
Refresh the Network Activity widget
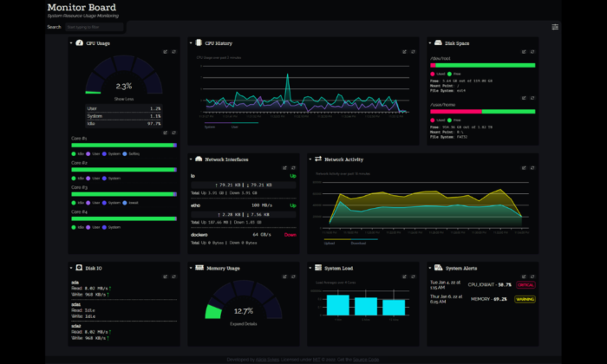(532, 168)
